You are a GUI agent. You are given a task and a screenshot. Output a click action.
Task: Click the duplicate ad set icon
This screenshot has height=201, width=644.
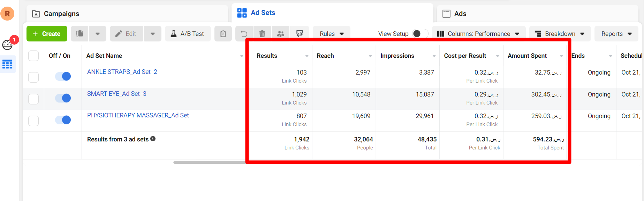point(80,34)
